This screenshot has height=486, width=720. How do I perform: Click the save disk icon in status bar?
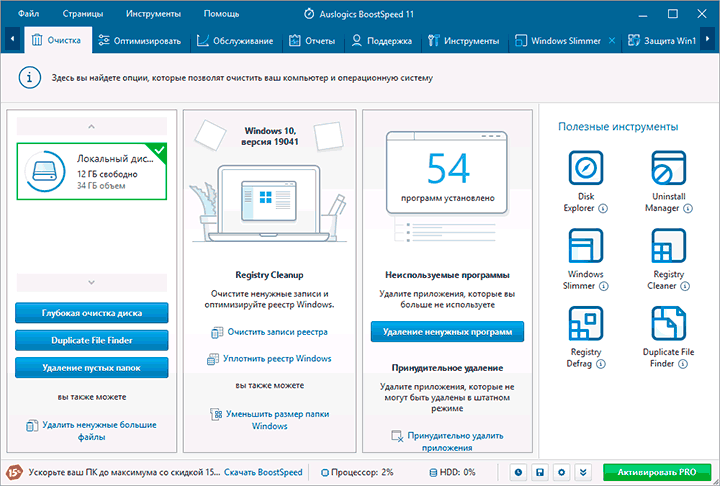click(x=540, y=472)
